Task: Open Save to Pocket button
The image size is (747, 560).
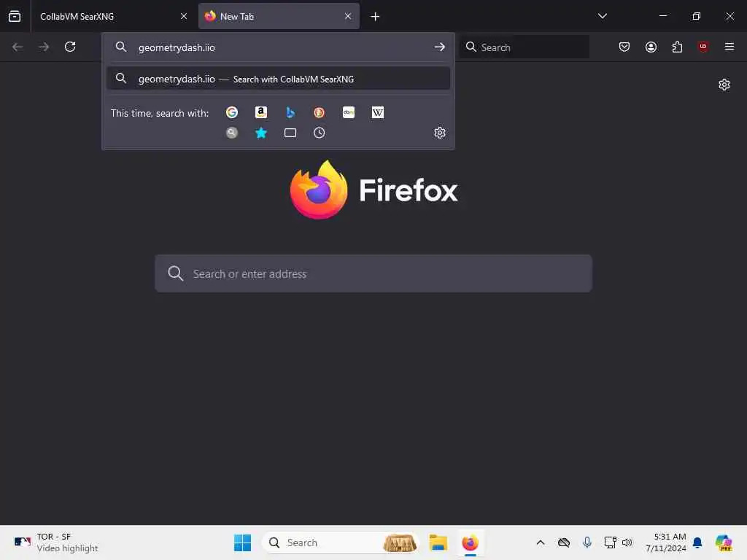Action: pyautogui.click(x=624, y=47)
